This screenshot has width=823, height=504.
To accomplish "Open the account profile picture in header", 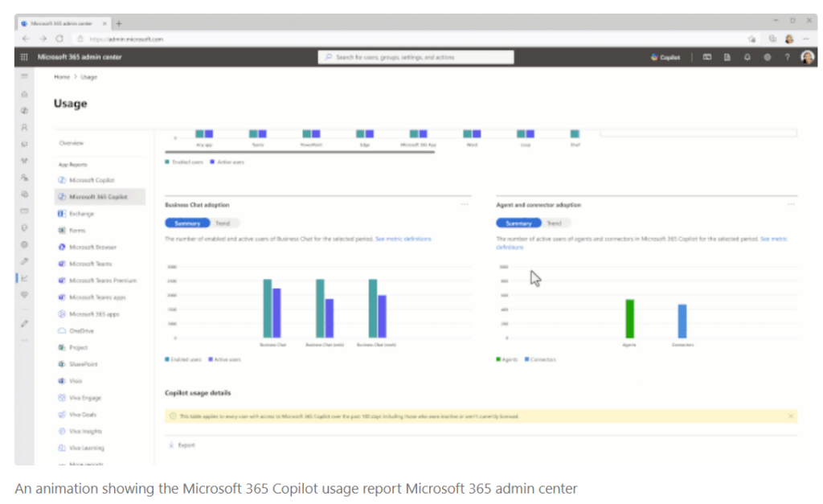I will 807,57.
